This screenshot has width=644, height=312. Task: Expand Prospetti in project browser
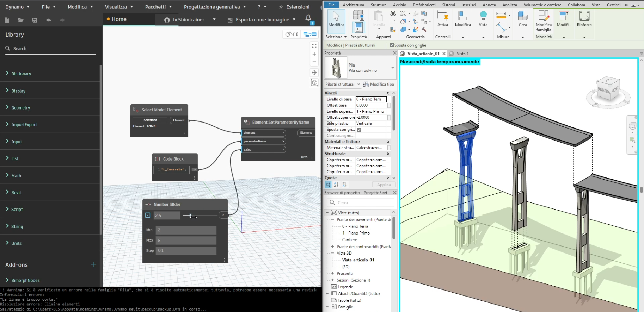click(x=332, y=273)
